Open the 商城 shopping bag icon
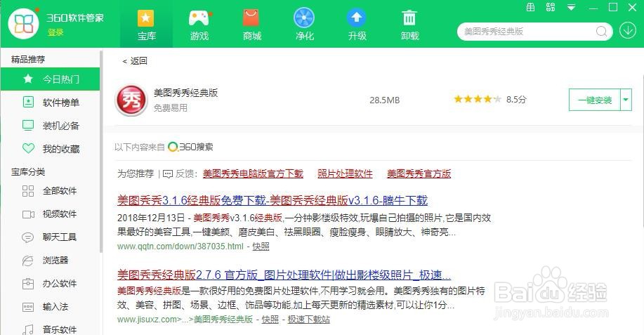This screenshot has height=335, width=644. tap(251, 18)
